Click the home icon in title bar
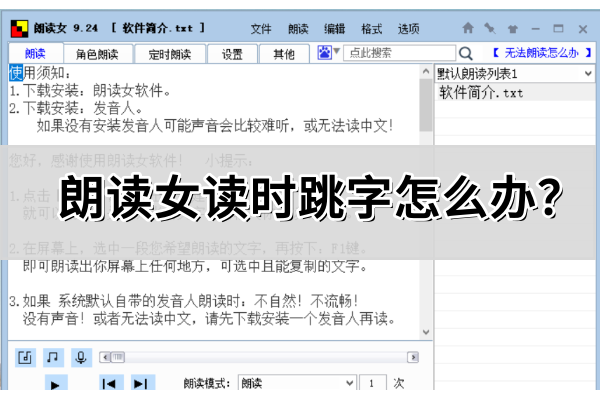The image size is (600, 400). tap(468, 28)
